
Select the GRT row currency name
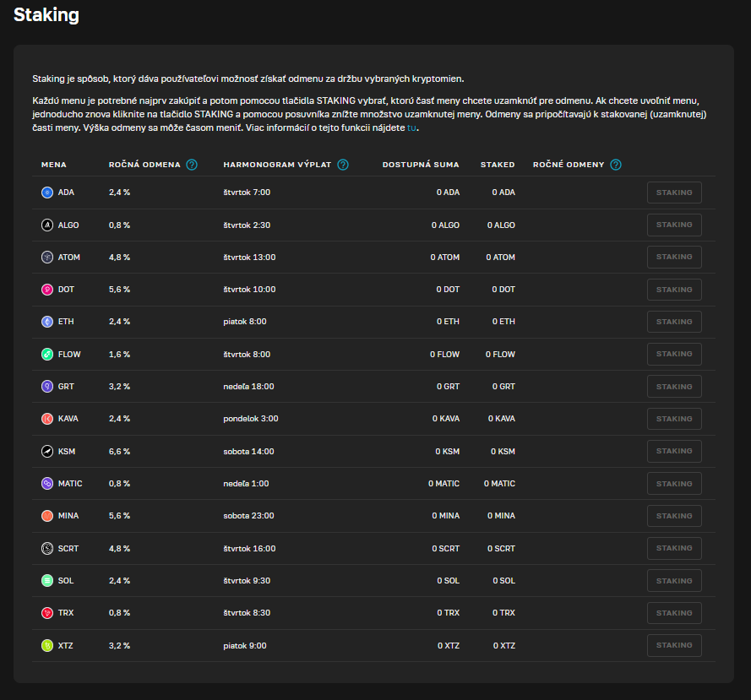tap(66, 387)
